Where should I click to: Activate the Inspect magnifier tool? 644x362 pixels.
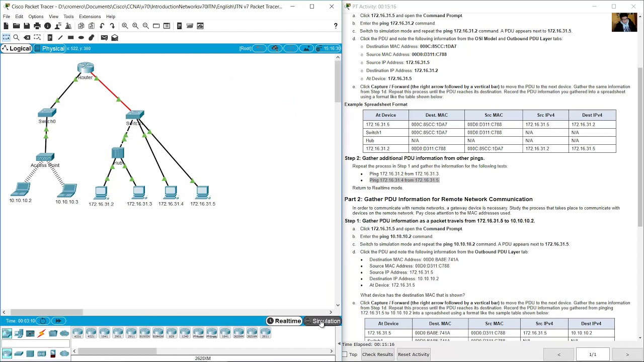coord(16,37)
